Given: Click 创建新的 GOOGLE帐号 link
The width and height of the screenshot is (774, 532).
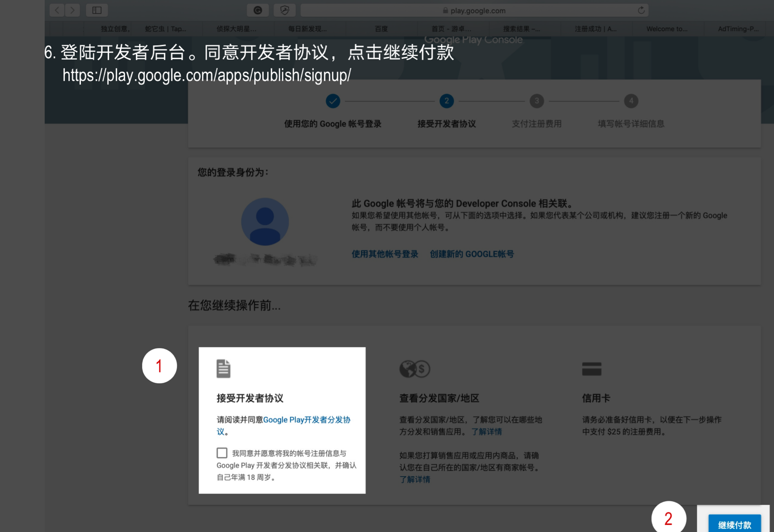Looking at the screenshot, I should pyautogui.click(x=472, y=254).
